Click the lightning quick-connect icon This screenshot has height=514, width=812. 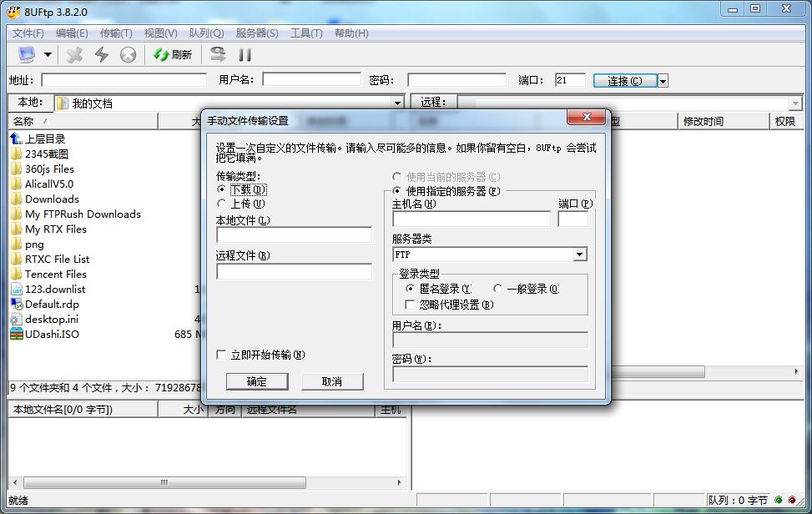(102, 54)
